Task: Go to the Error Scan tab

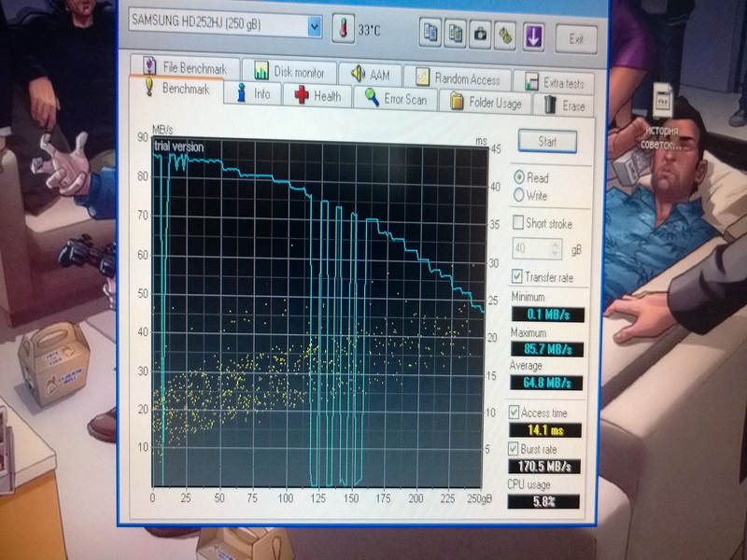Action: 395,98
